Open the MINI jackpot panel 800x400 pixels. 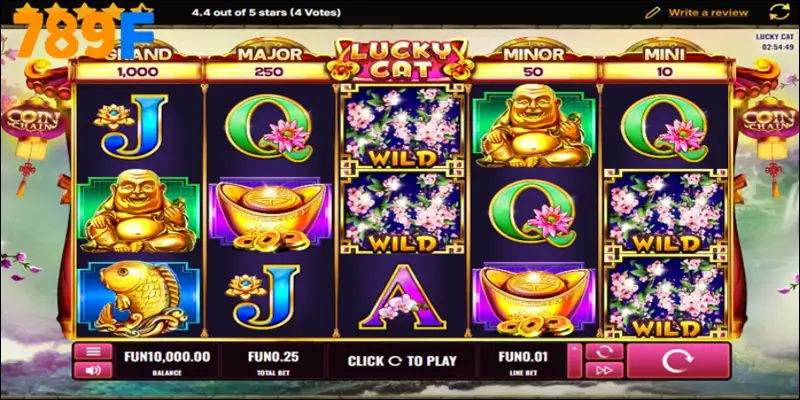[665, 62]
